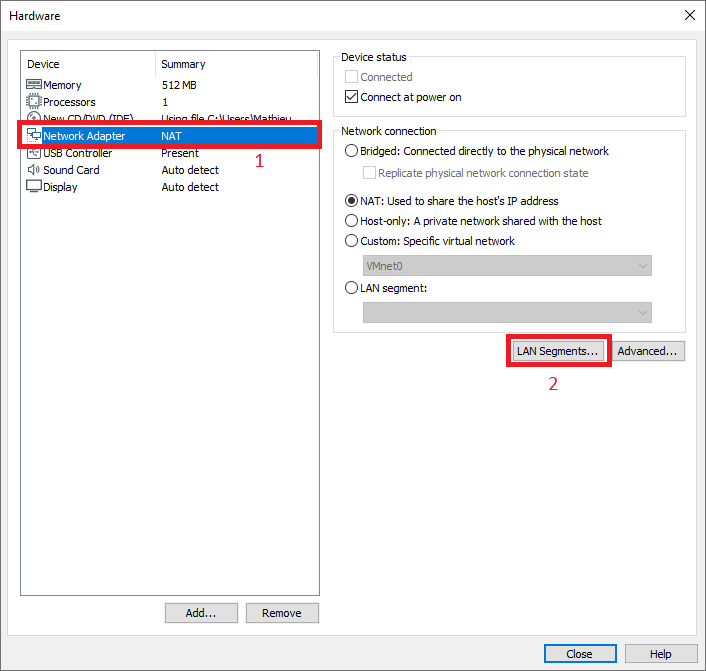Select the Memory device icon

coord(33,85)
